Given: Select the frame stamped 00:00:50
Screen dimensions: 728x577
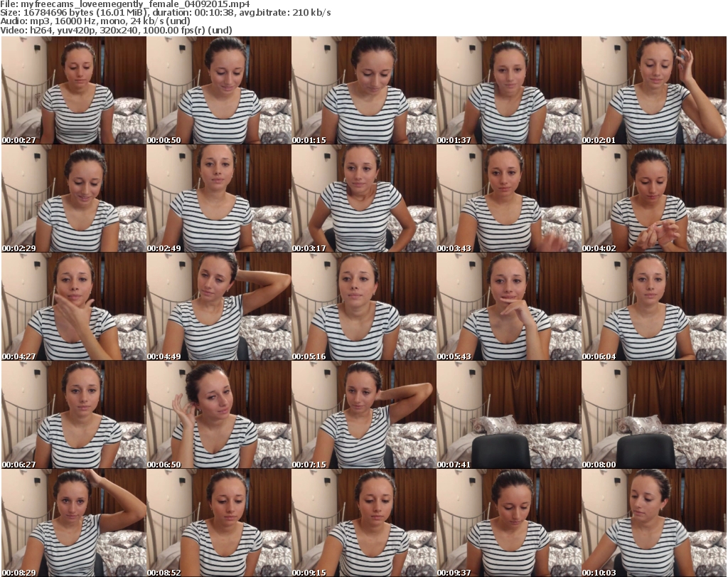Looking at the screenshot, I should tap(219, 90).
